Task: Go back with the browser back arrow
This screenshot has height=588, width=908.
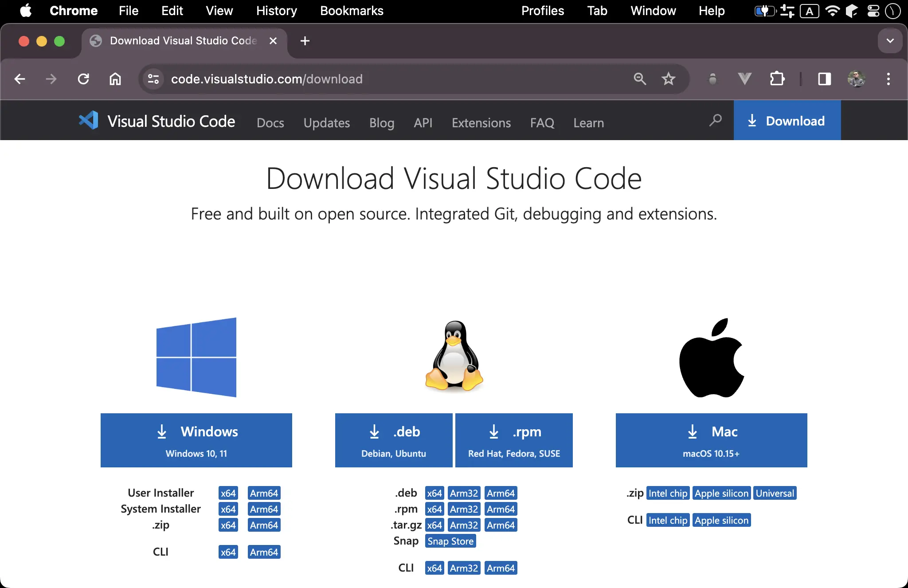Action: click(x=20, y=79)
